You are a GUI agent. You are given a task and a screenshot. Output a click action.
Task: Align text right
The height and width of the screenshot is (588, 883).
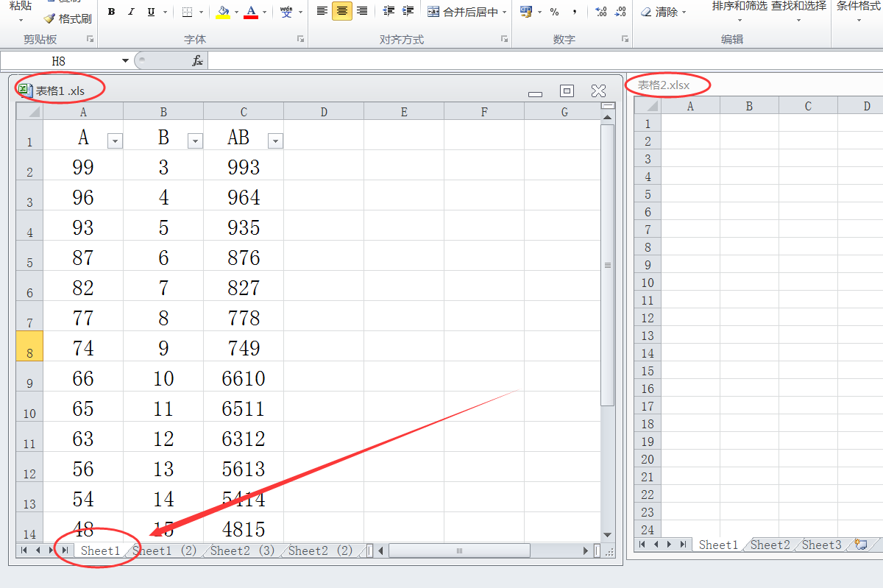[x=362, y=11]
